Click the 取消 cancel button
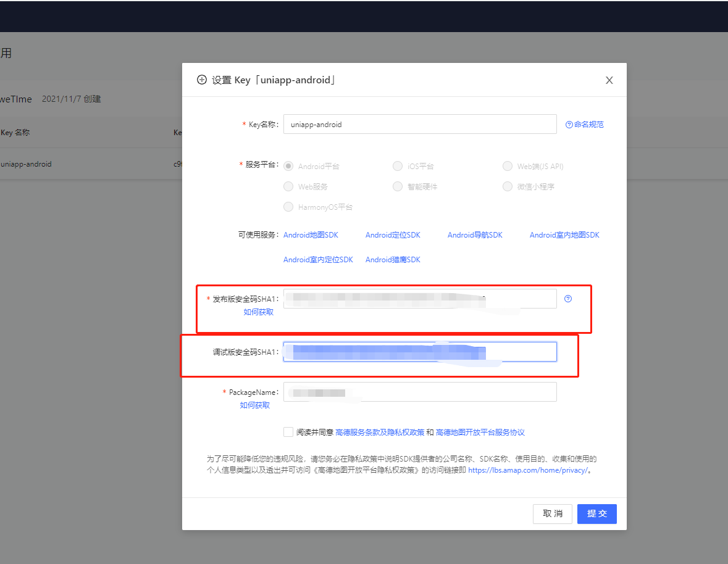This screenshot has height=564, width=728. point(553,514)
